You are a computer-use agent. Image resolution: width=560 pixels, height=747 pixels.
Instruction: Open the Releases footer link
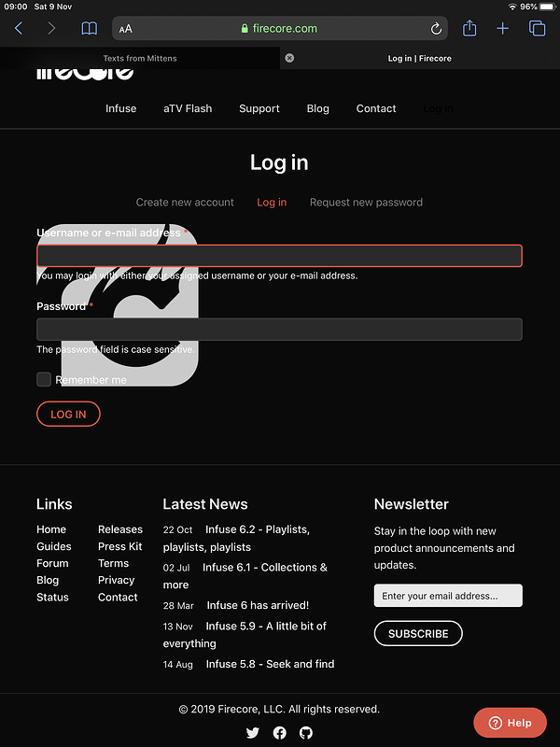[x=120, y=529]
